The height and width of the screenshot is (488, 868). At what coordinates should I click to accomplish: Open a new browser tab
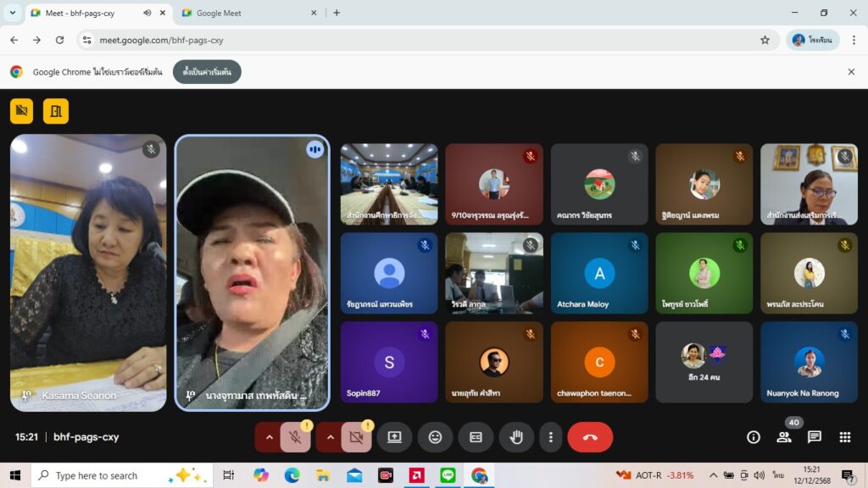337,13
